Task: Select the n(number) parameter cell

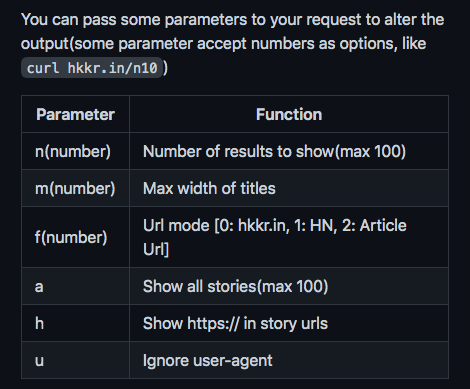Action: pos(75,151)
